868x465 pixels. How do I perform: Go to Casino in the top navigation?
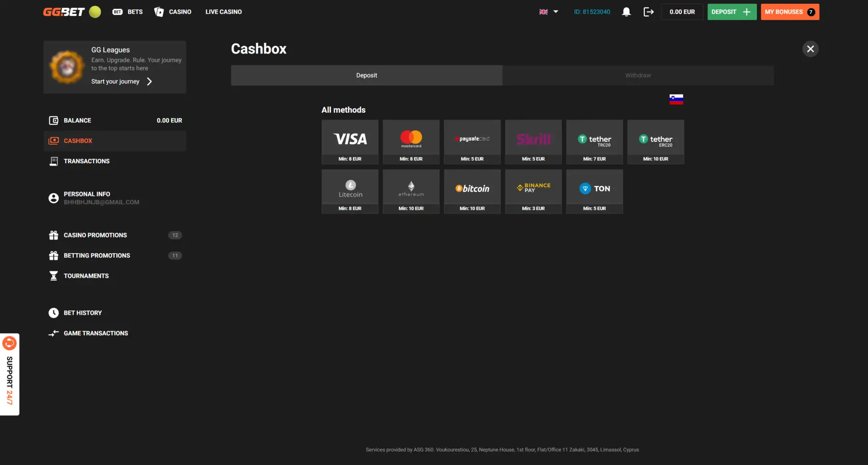click(173, 12)
